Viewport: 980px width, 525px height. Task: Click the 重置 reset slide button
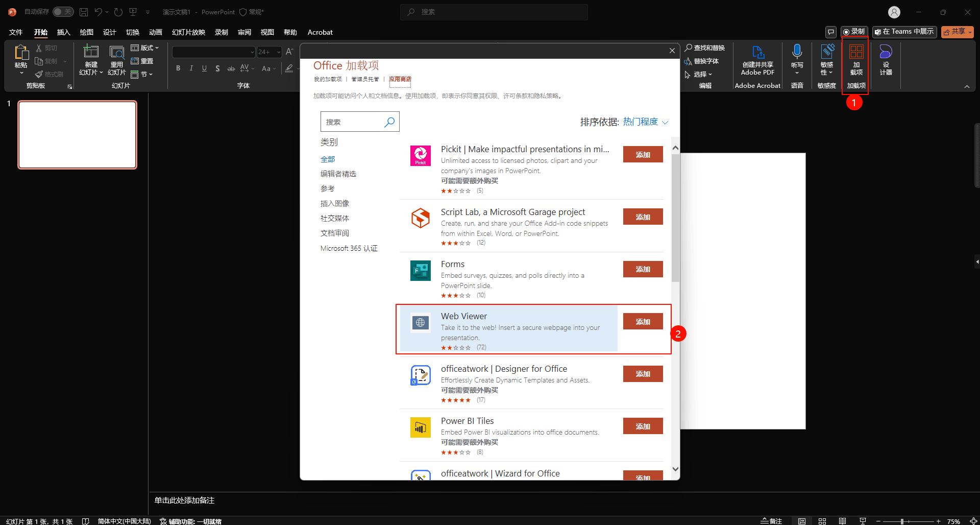(x=142, y=61)
